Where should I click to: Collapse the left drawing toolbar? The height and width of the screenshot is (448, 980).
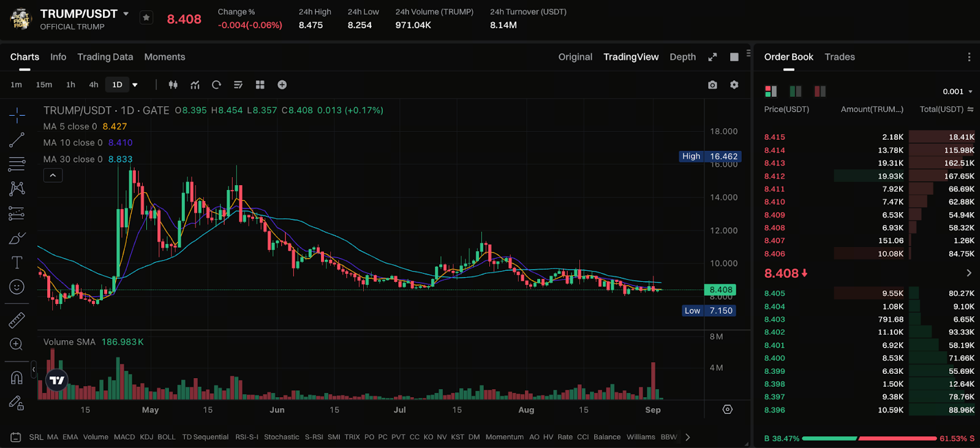point(34,369)
